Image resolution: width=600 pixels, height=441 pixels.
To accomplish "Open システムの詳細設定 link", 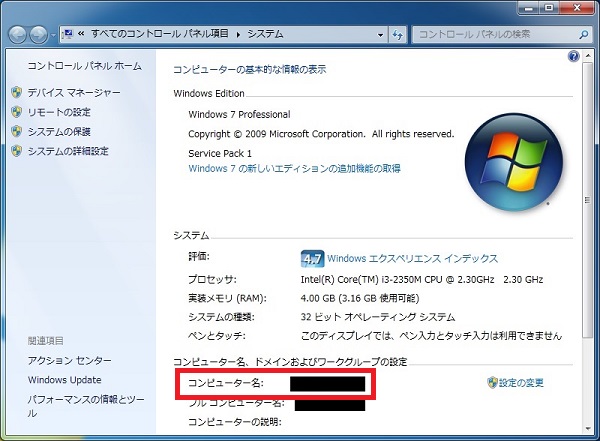I will [x=68, y=151].
